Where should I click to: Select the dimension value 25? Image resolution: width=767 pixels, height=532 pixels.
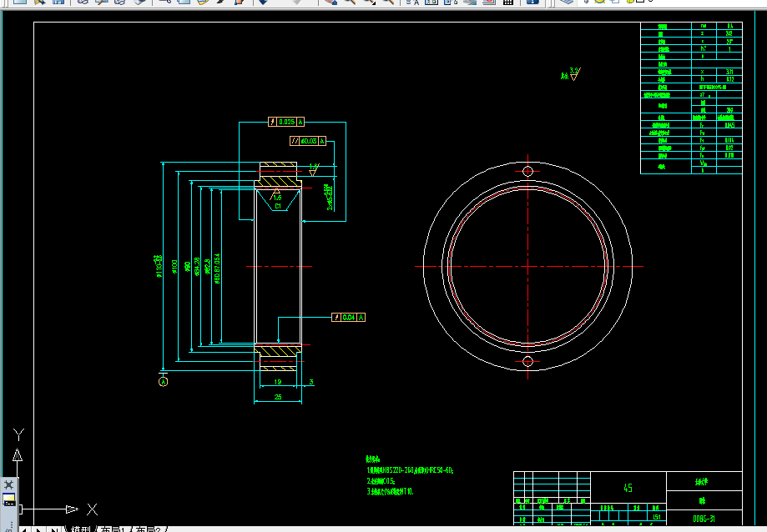point(278,397)
